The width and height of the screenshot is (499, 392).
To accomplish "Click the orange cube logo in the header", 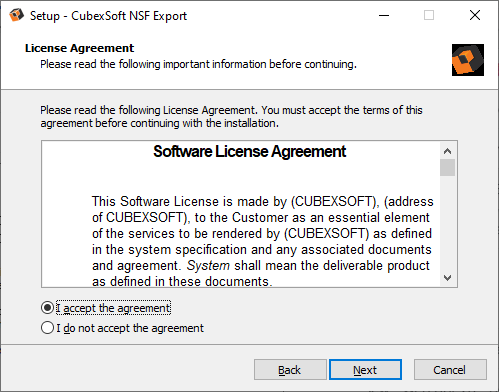I will pyautogui.click(x=468, y=60).
